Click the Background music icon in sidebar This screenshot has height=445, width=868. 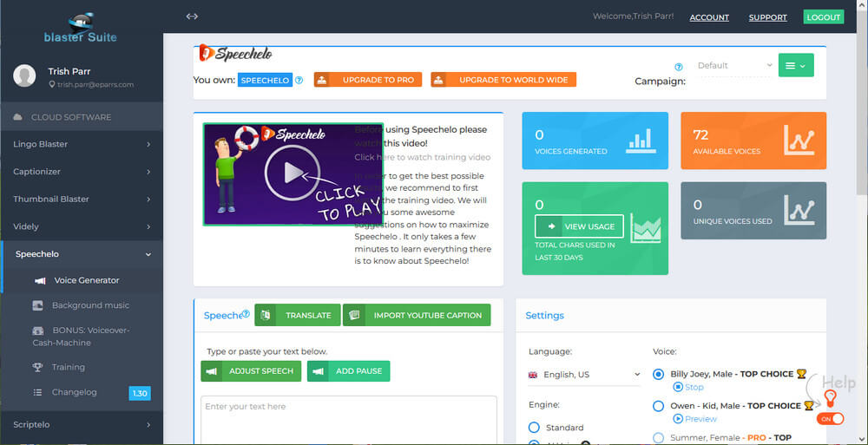pyautogui.click(x=37, y=305)
